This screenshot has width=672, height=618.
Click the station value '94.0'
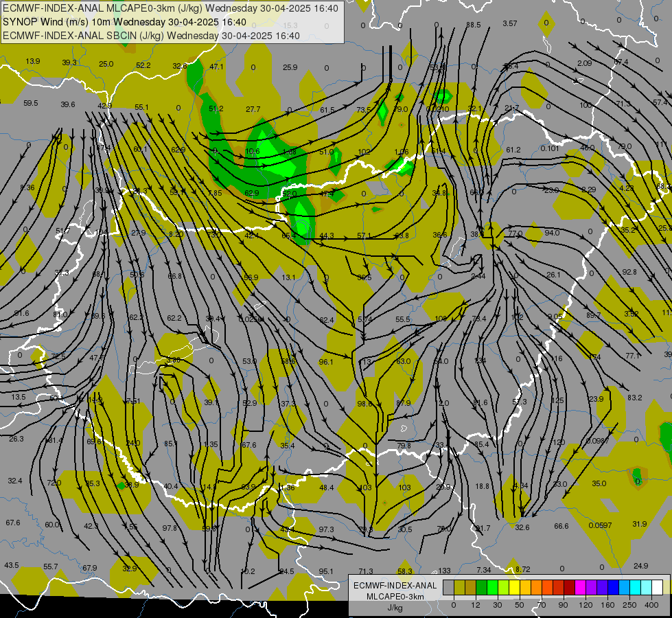(552, 233)
